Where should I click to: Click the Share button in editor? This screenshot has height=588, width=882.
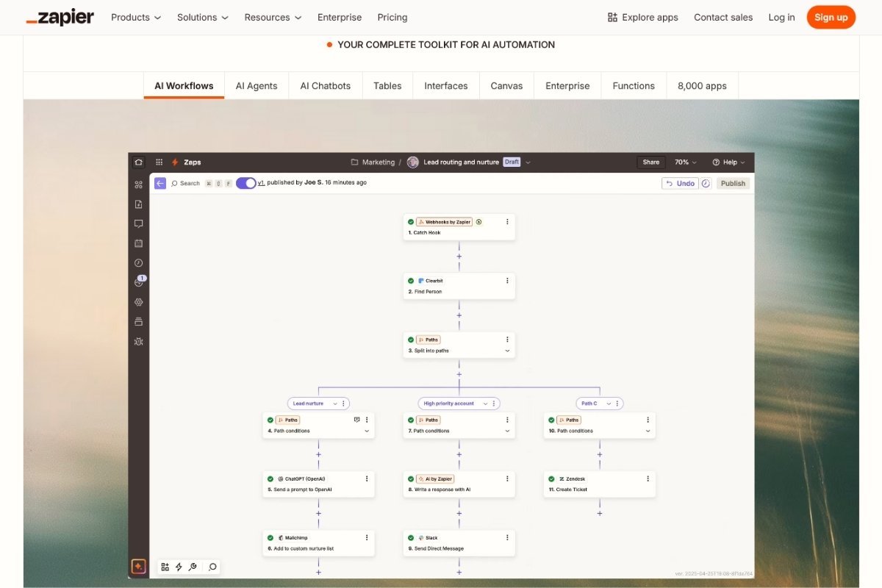[x=651, y=162]
